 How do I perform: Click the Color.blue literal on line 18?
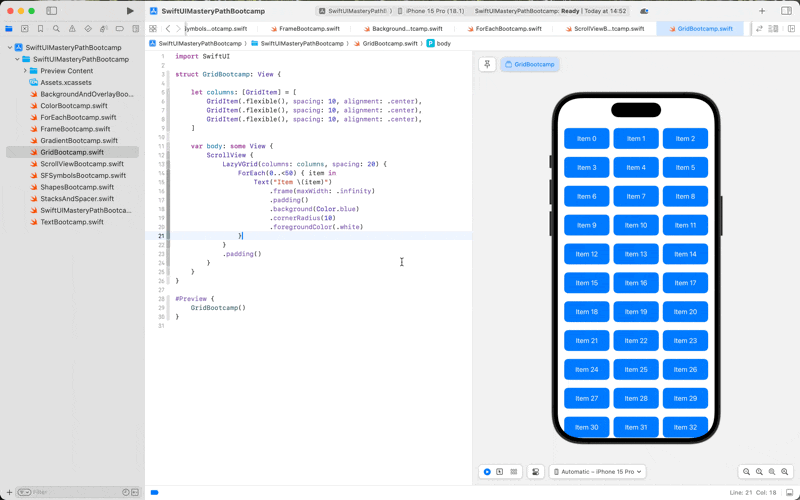tap(335, 209)
